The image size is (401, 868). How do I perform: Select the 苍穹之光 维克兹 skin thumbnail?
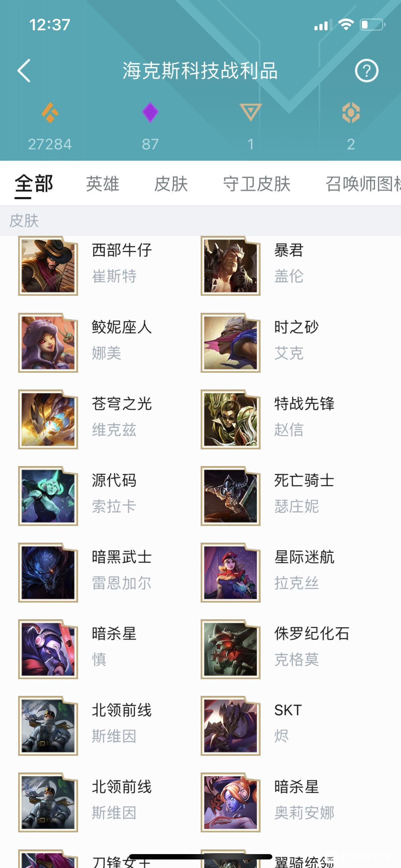(x=48, y=419)
